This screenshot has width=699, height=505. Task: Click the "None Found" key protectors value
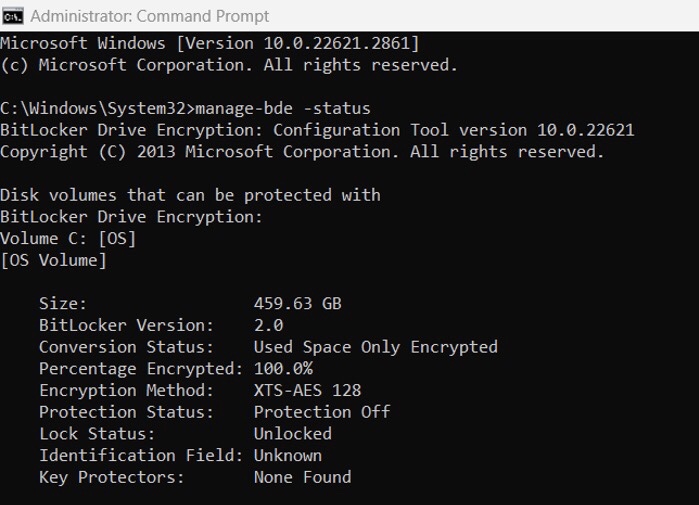click(302, 477)
